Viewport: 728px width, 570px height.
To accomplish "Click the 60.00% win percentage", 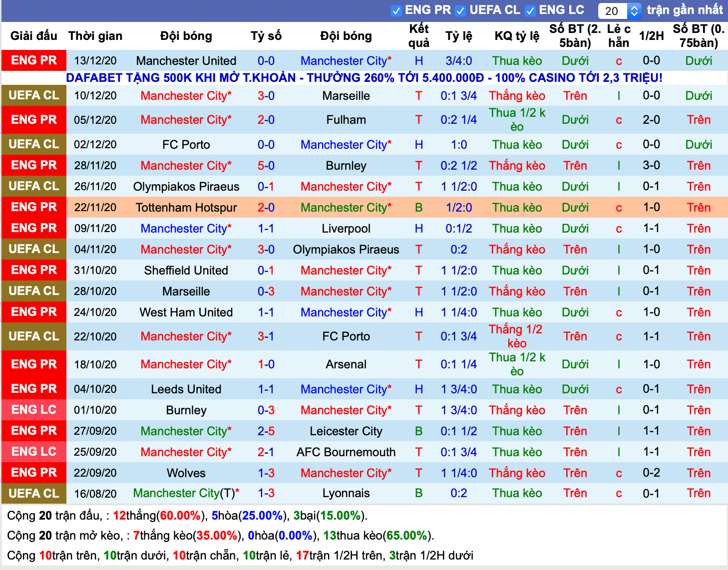I will [180, 516].
